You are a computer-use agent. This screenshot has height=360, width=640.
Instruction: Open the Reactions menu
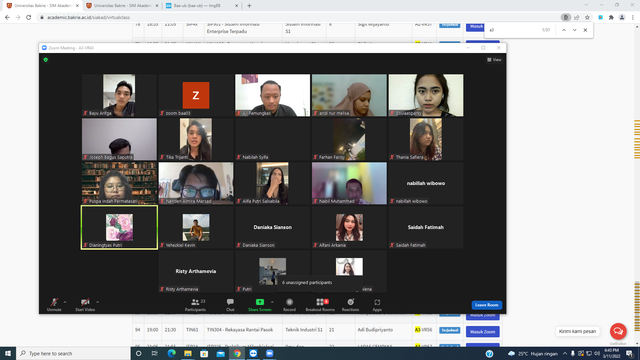[351, 304]
